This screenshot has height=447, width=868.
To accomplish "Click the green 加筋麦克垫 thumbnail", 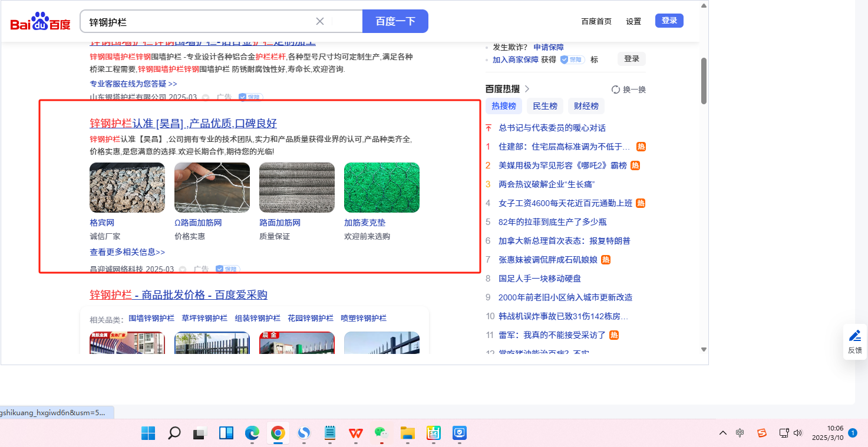I will click(382, 187).
